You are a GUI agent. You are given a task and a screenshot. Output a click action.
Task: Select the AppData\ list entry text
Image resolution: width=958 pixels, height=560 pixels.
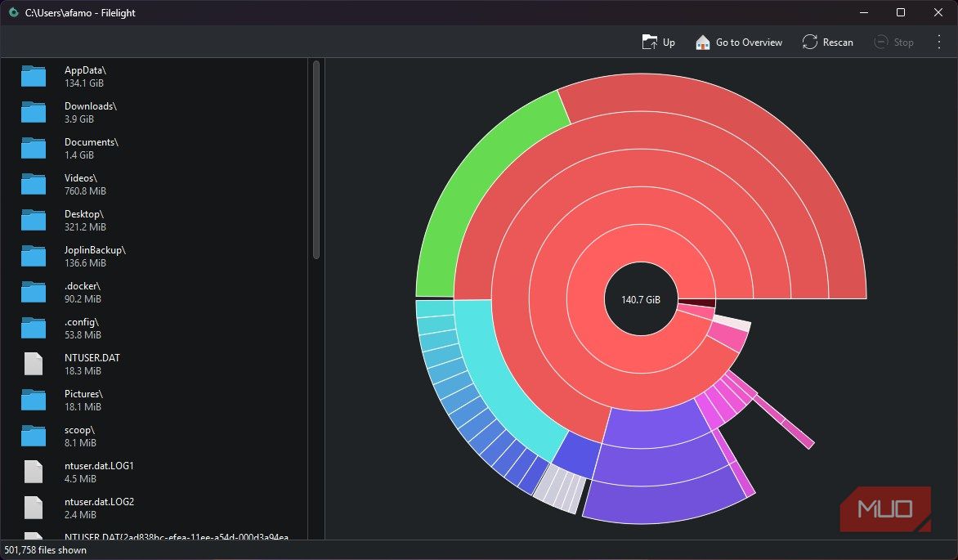86,70
